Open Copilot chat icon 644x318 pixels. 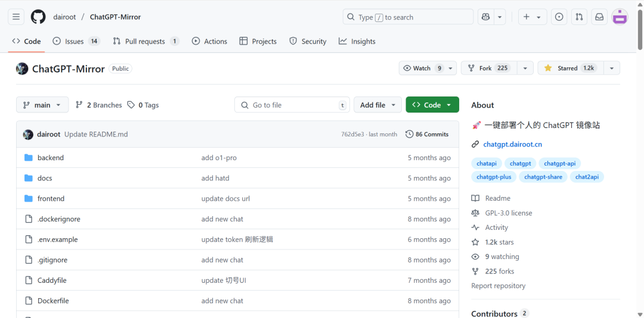[485, 17]
